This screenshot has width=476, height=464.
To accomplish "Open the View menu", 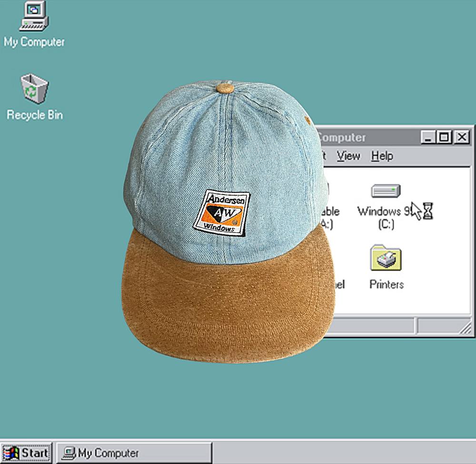I will pos(348,156).
